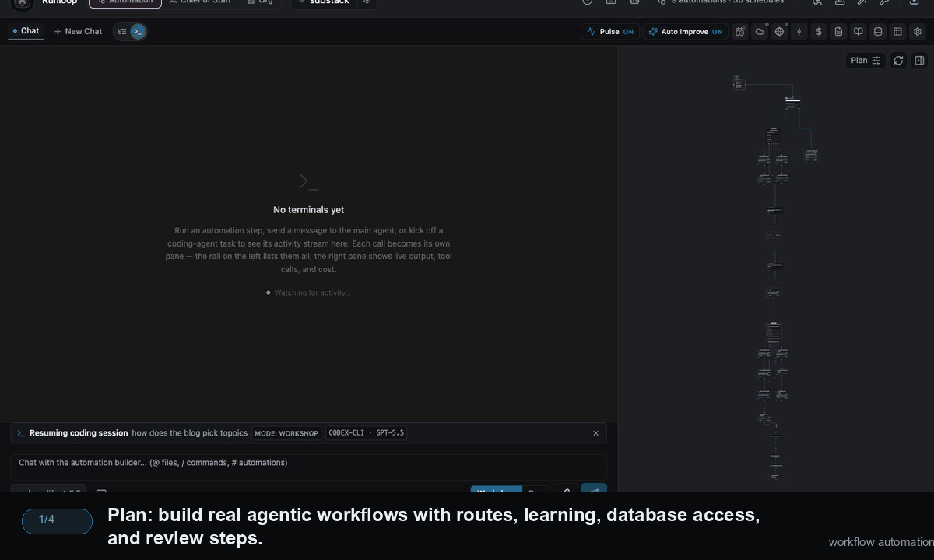Toggle Auto Improve ON switch
This screenshot has height=560, width=934.
tap(685, 32)
